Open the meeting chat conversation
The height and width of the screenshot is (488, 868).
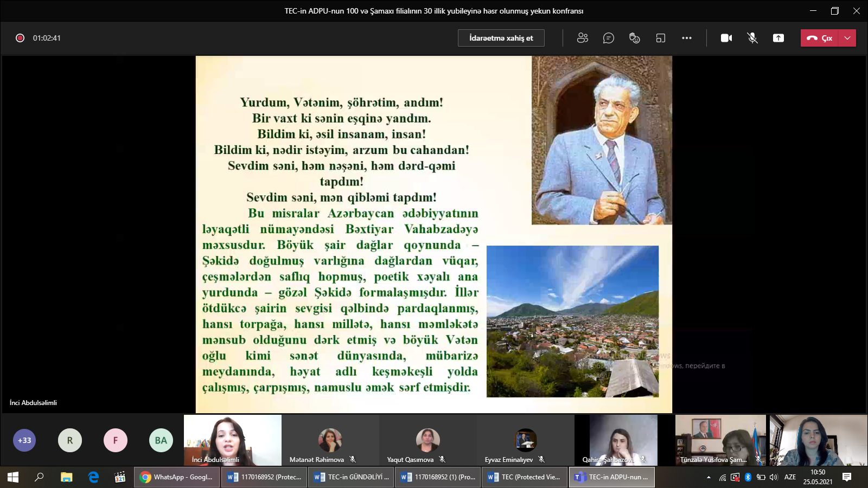point(609,38)
